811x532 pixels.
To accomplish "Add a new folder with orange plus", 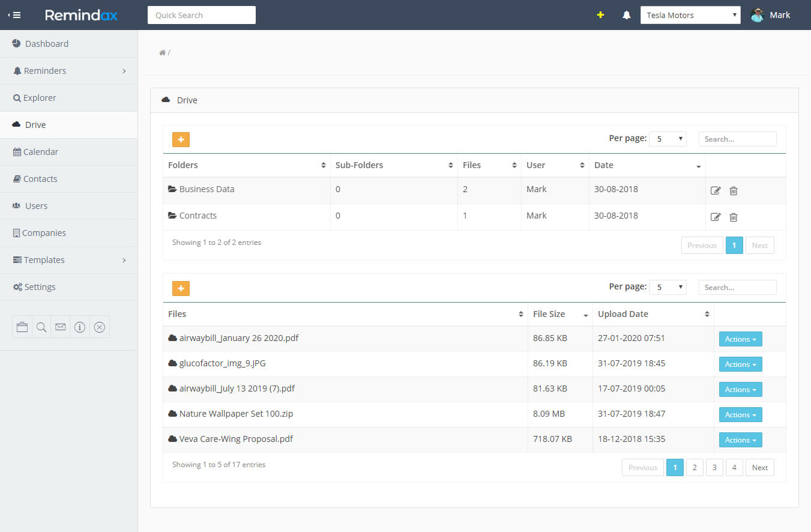I will 181,139.
